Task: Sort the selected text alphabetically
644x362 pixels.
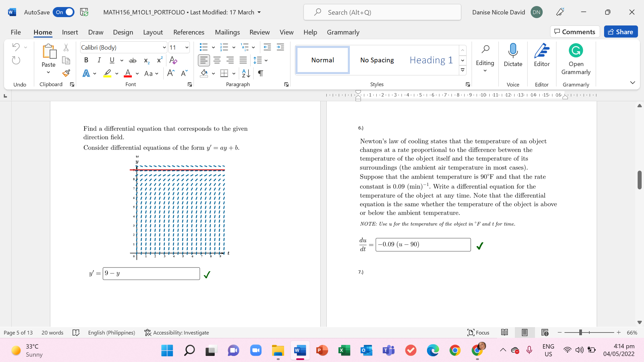Action: pyautogui.click(x=246, y=73)
